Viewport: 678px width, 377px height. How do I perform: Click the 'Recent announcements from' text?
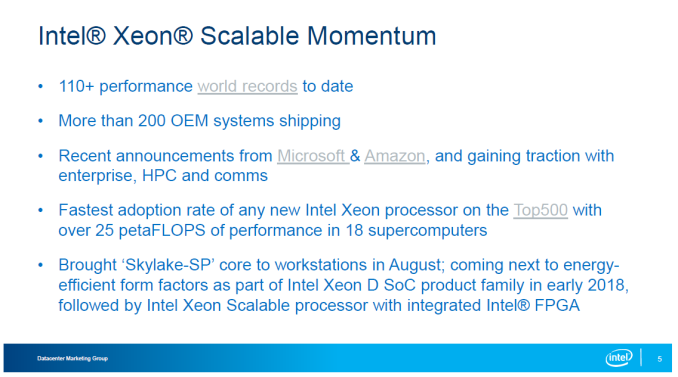pyautogui.click(x=165, y=156)
